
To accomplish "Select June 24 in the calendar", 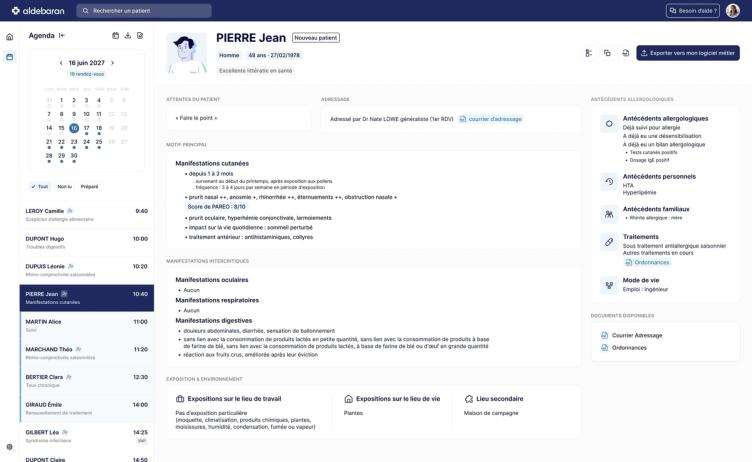I will [x=86, y=142].
